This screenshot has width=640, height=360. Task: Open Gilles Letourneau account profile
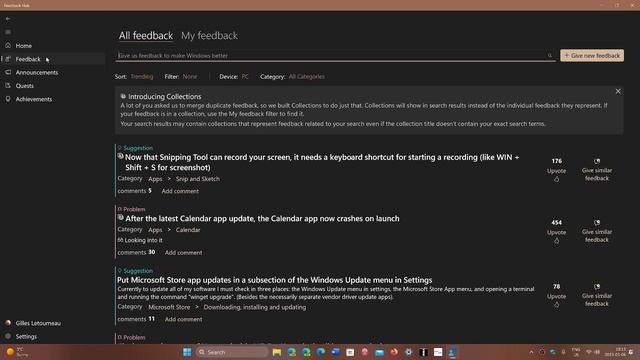(x=53, y=323)
